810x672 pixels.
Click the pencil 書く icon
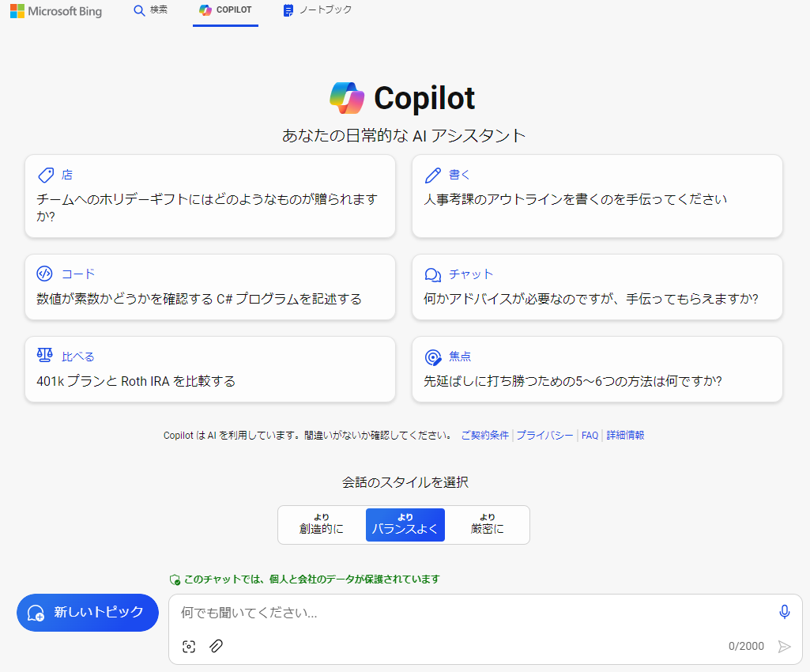click(x=432, y=175)
